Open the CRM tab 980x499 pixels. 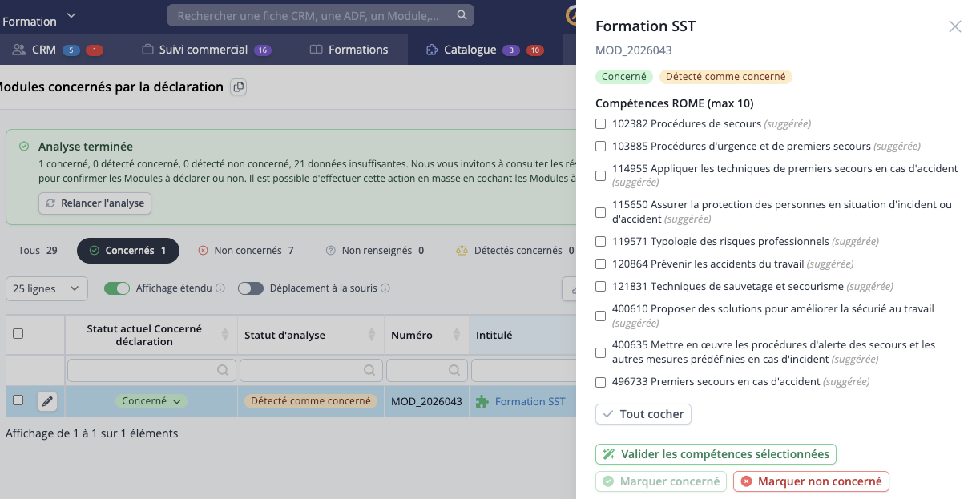tap(58, 50)
